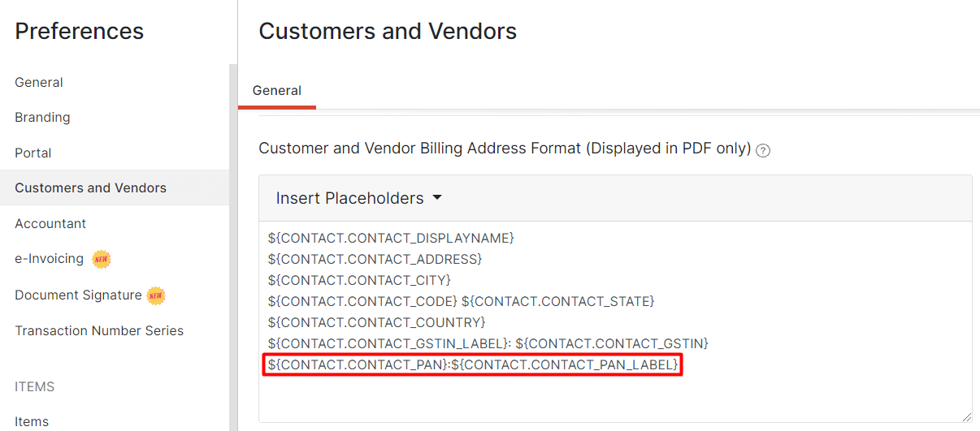Go to Transaction Number Series

pos(99,330)
